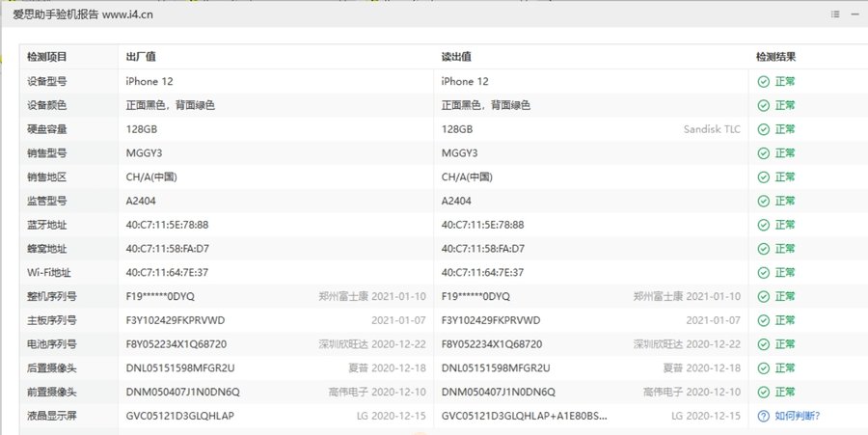The height and width of the screenshot is (435, 868).
Task: Click factory LCD serial GVC05121D3GLQHLAP
Action: 180,416
